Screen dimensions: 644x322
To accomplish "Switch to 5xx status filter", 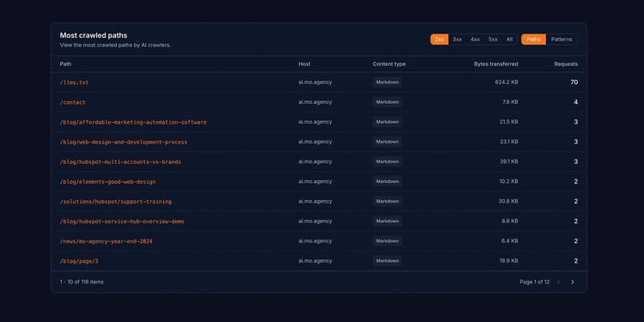I will coord(493,39).
